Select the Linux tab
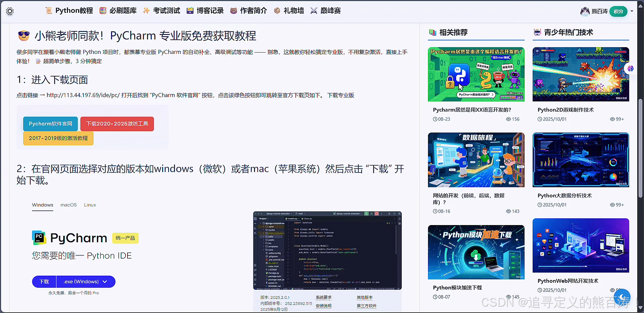 click(x=90, y=205)
